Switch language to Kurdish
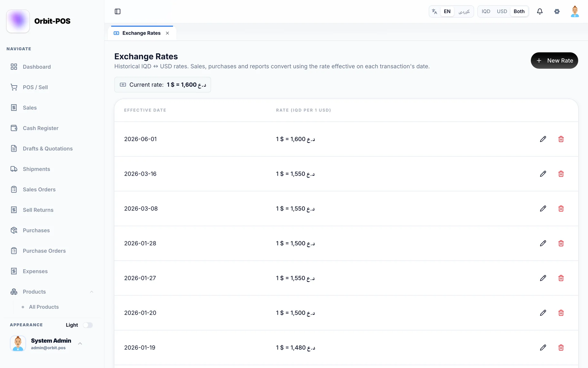The image size is (588, 368). [464, 11]
